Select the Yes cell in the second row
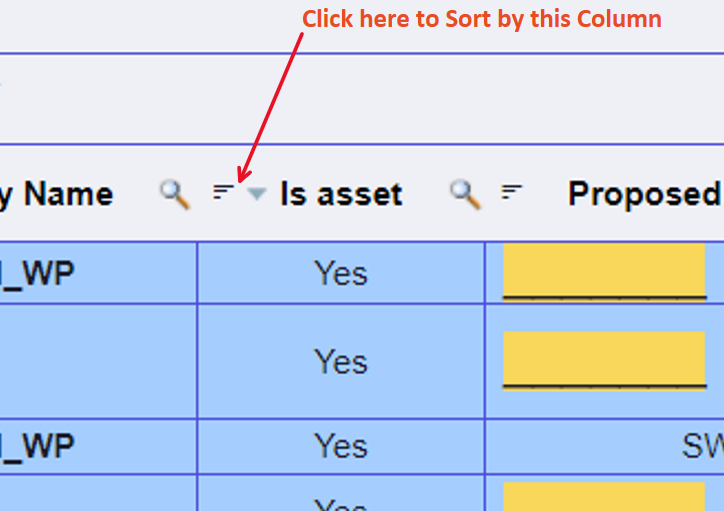Screen dimensions: 724x511 [341, 361]
